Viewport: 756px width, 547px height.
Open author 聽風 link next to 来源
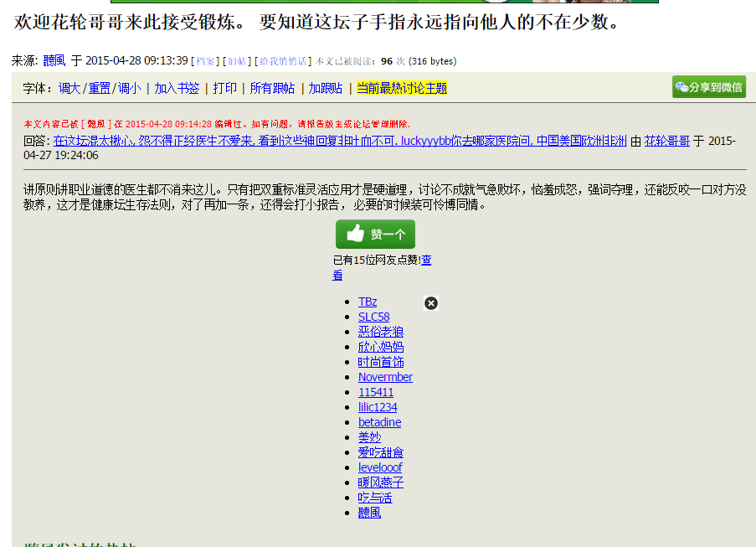pyautogui.click(x=54, y=60)
